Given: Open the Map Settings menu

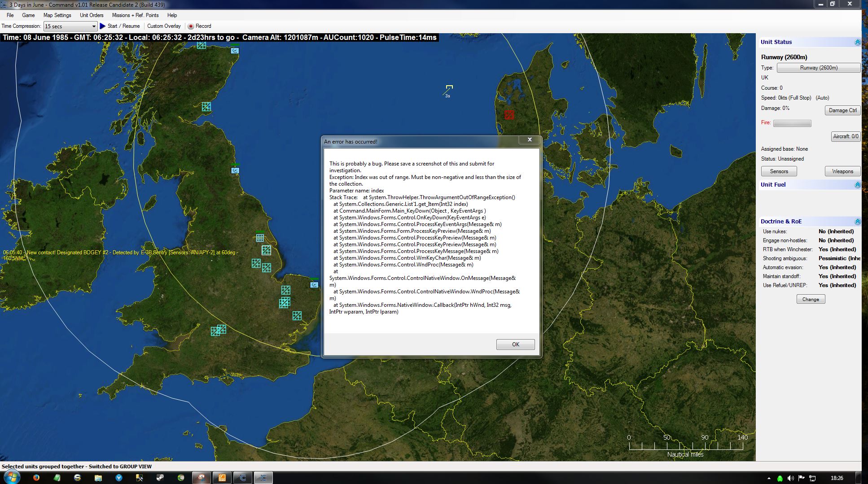Looking at the screenshot, I should click(57, 15).
